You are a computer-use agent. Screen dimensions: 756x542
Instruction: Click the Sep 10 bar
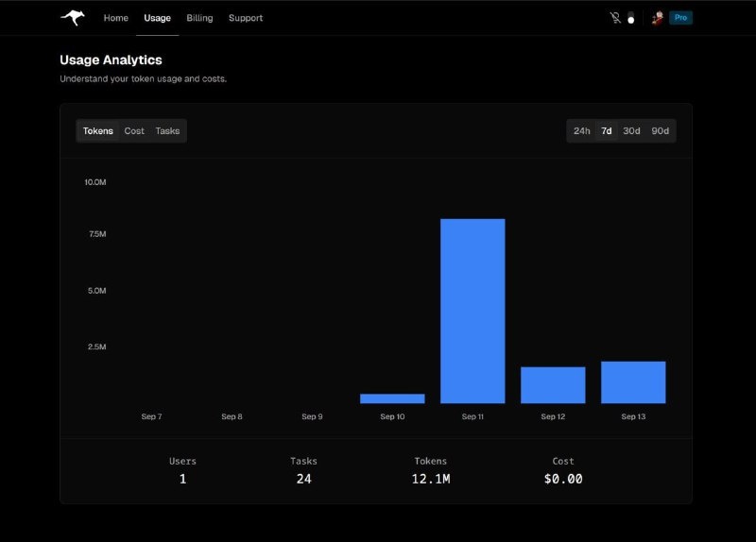(x=392, y=398)
